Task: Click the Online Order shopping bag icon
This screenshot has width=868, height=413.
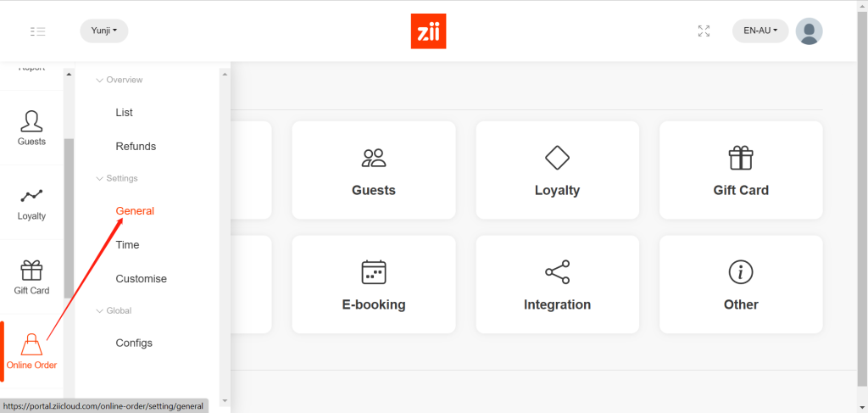Action: (31, 344)
